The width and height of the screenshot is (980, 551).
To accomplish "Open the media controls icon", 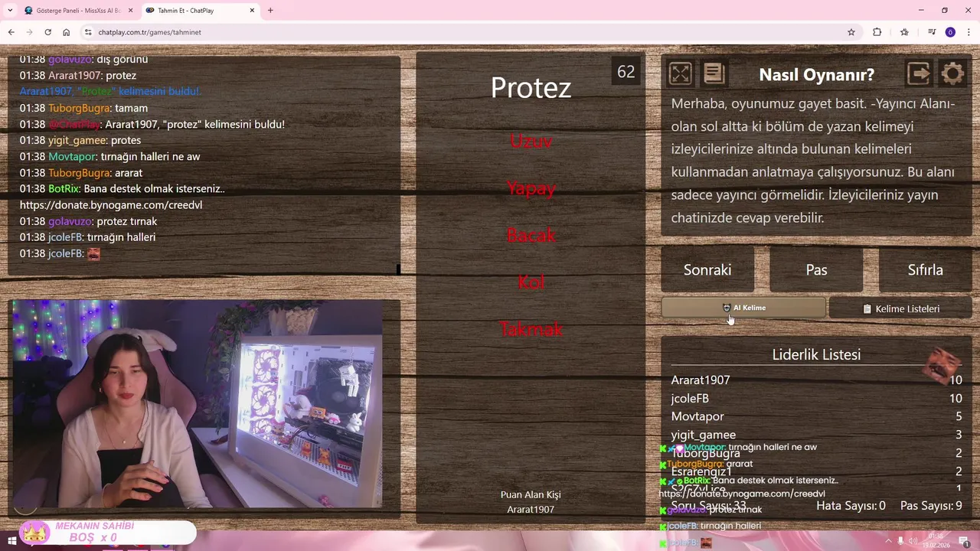I will (x=932, y=32).
